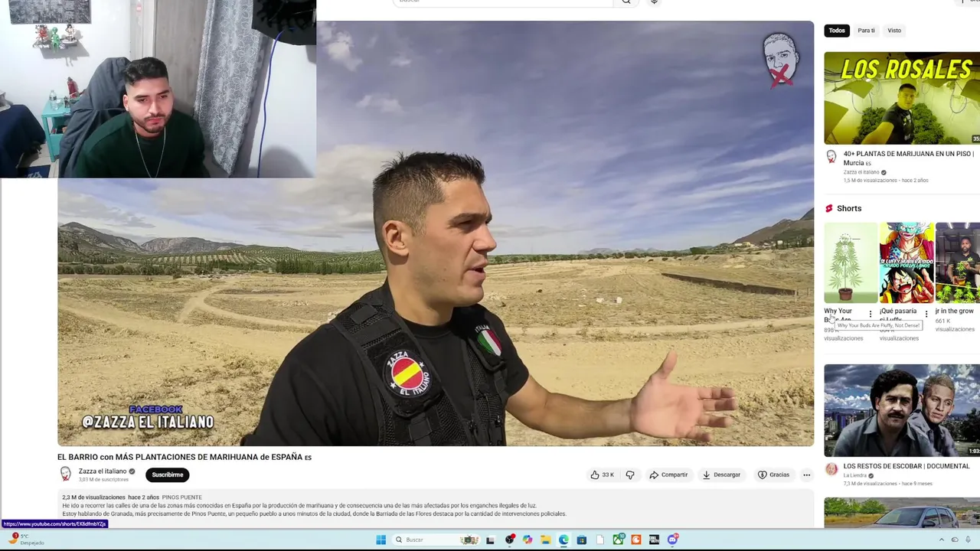This screenshot has width=980, height=551.
Task: Open 'LOS RESTOS DE ESCOBAR | DOCUMENTAL' title
Action: click(x=906, y=466)
